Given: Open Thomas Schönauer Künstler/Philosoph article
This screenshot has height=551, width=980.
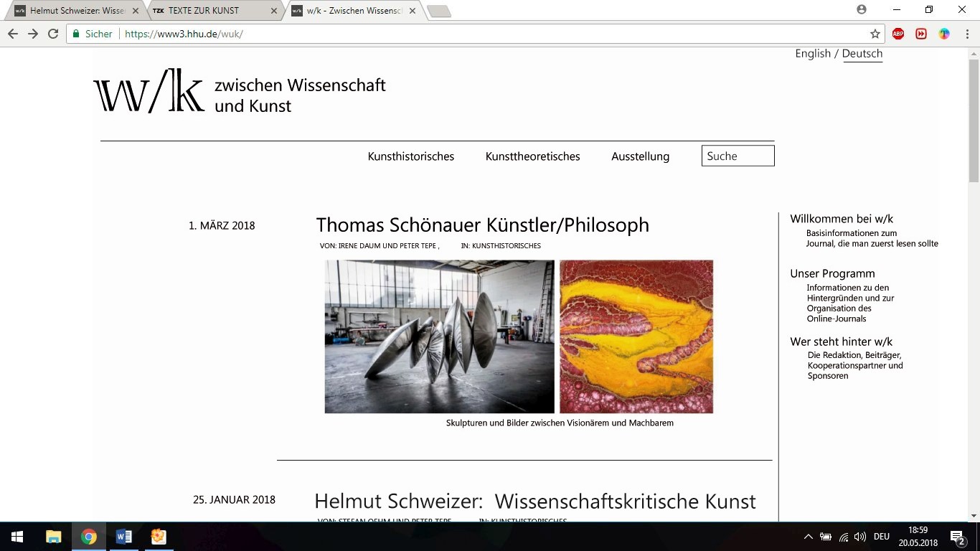Looking at the screenshot, I should (x=482, y=225).
